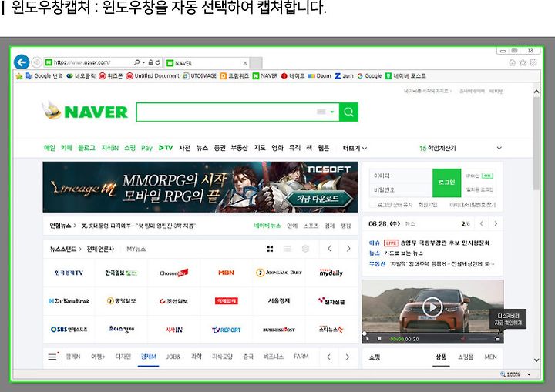Focus the NAVER search input field
This screenshot has width=555, height=392.
227,112
